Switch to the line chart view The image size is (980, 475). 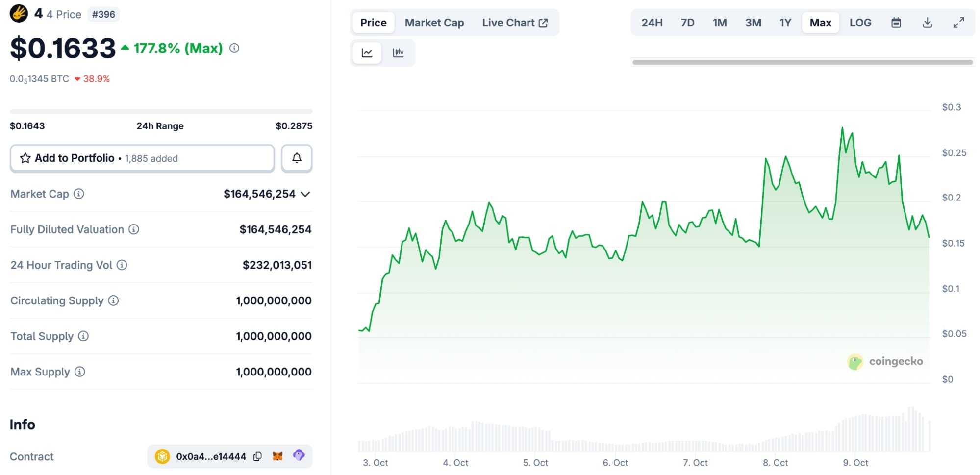click(367, 53)
